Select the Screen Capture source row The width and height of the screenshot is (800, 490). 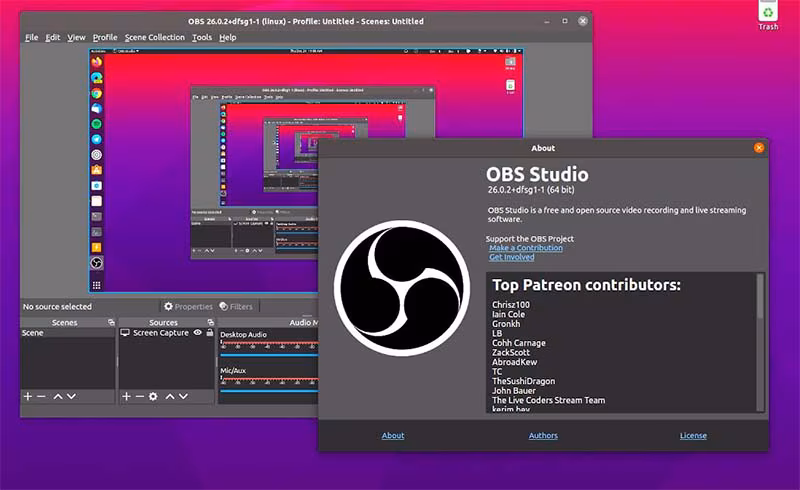pos(167,332)
